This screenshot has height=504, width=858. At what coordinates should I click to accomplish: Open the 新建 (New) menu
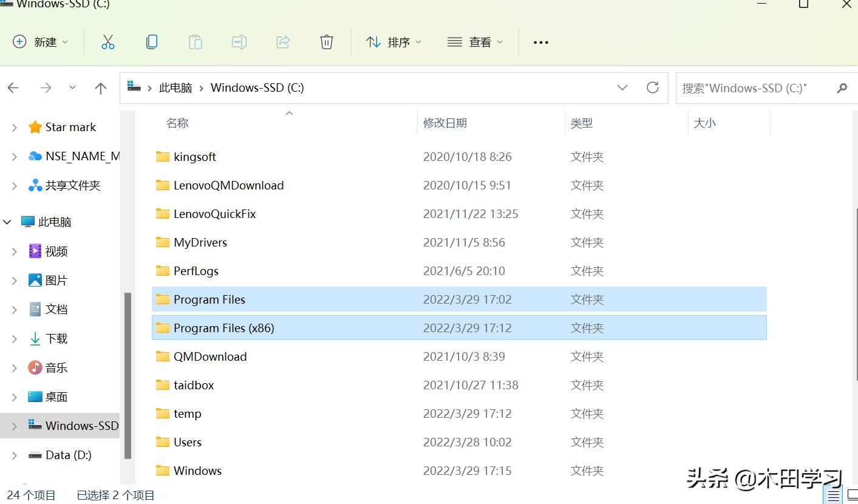tap(40, 41)
